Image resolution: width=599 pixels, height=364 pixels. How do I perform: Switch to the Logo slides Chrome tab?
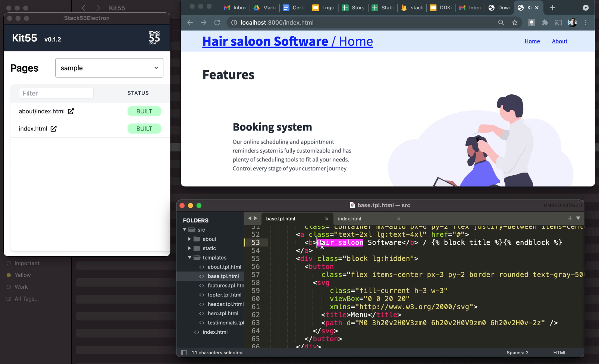[x=323, y=7]
